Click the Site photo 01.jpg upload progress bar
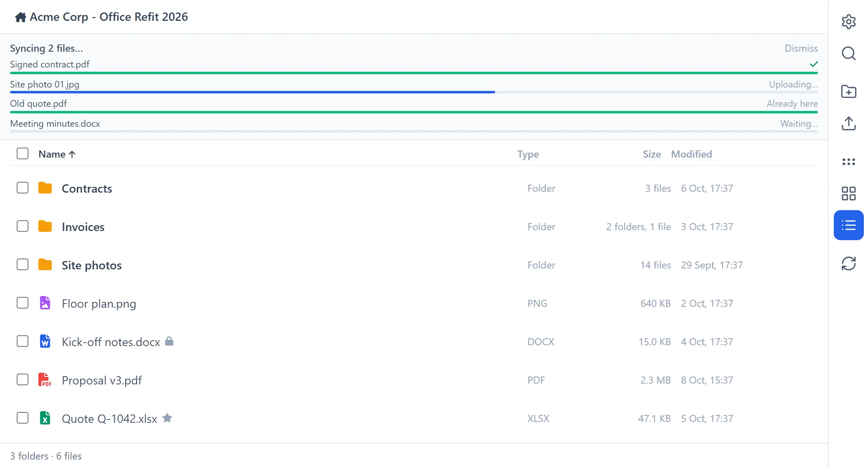Viewport: 868px width, 467px height. click(x=414, y=92)
